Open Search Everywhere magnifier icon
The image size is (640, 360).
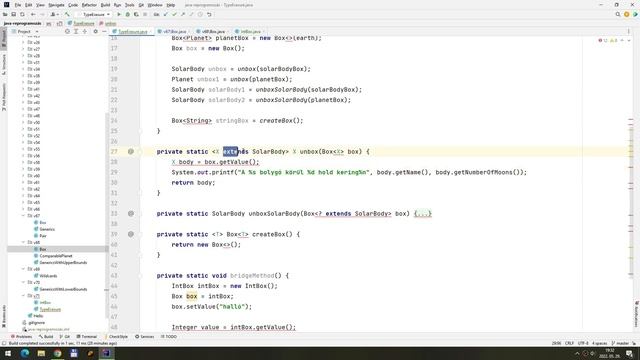pos(618,14)
